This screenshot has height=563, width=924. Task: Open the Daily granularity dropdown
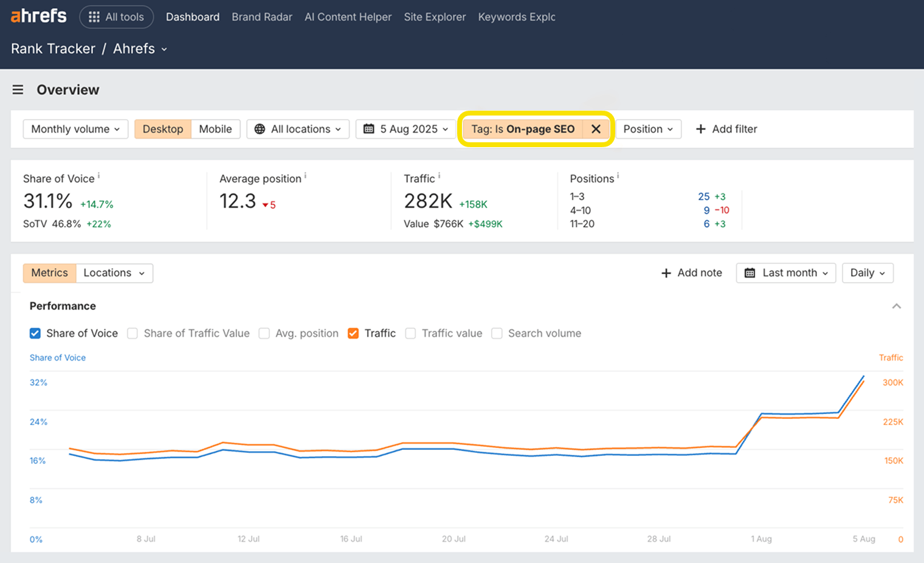867,273
